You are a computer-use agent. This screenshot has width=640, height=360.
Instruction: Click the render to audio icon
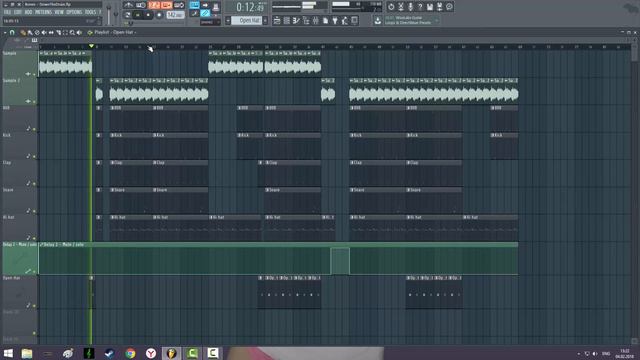[x=440, y=7]
